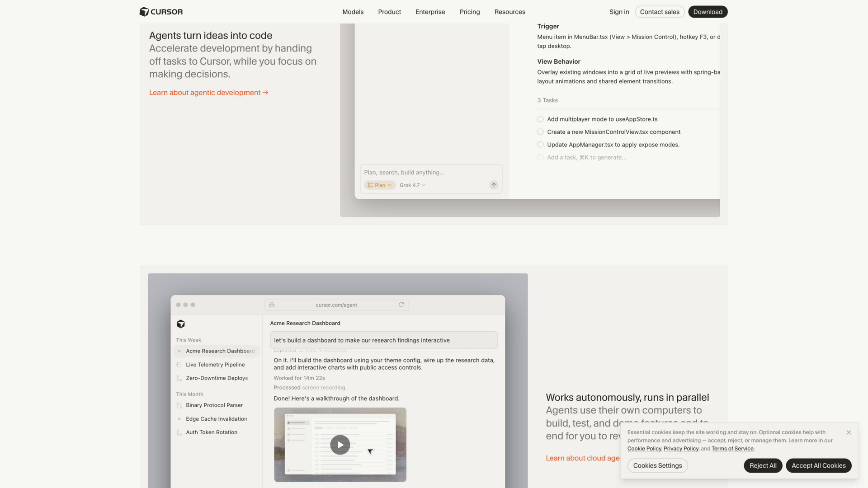Toggle the Update AppManager.tsx task circle

click(x=540, y=145)
